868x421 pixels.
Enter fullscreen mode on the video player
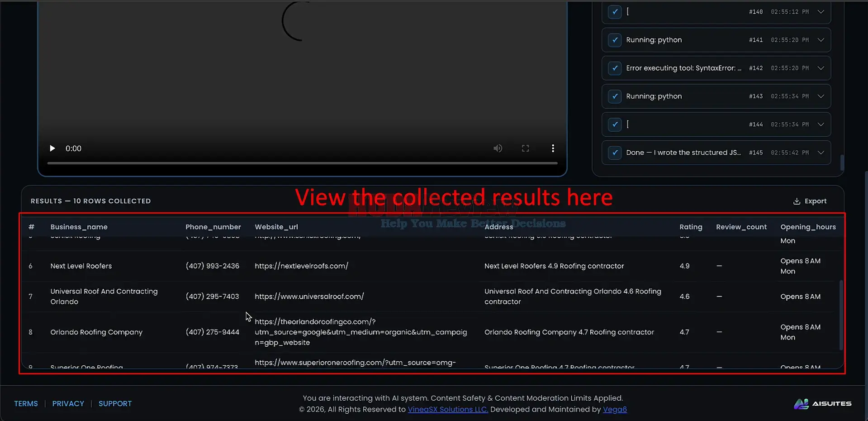(x=525, y=148)
